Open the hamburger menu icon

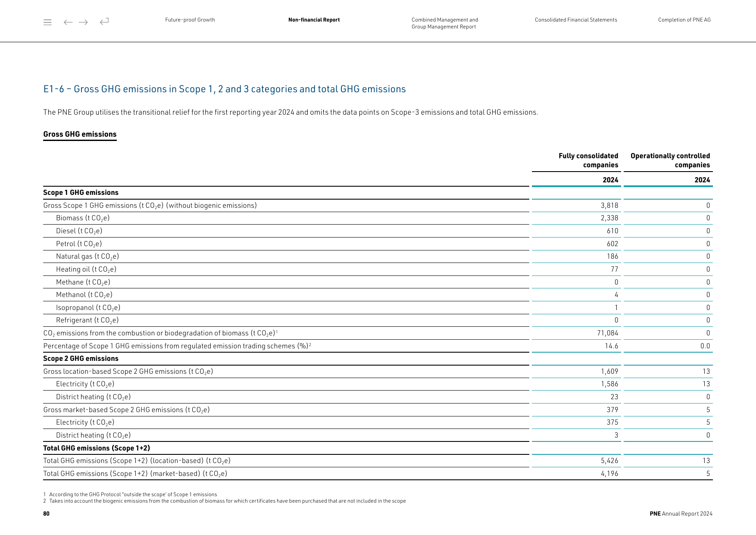[47, 22]
